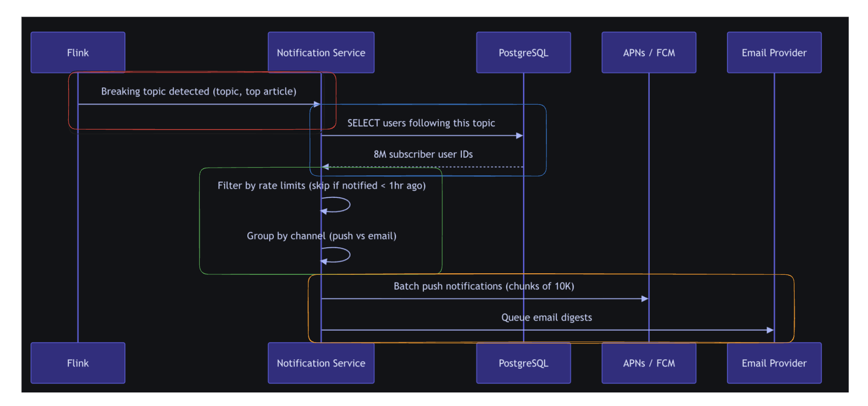Click the bottom Notification Service participant box

tap(321, 363)
